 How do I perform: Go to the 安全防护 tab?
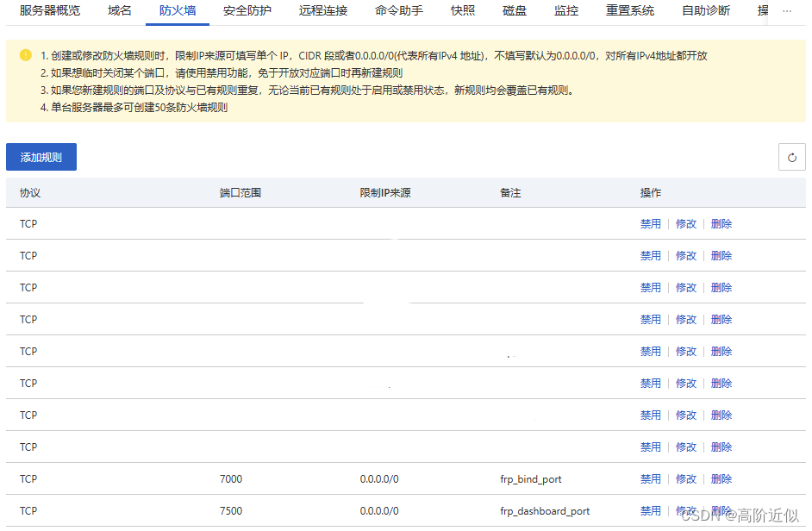coord(247,10)
